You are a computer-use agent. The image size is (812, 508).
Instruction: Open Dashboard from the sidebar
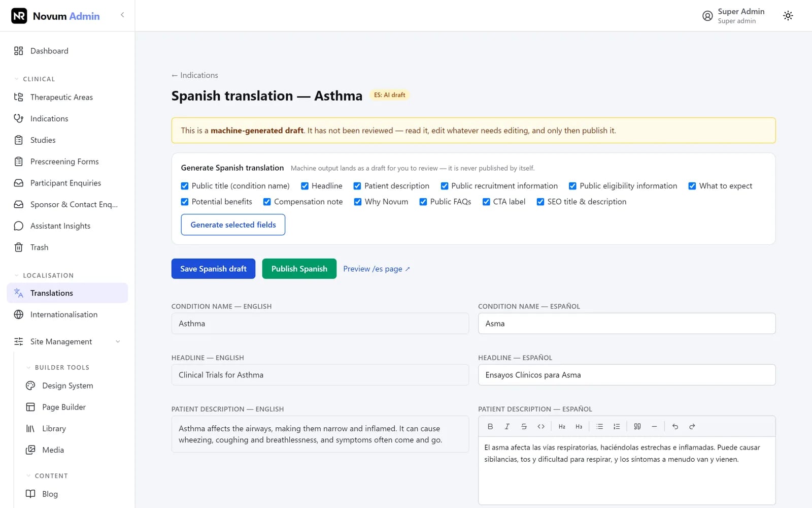(x=67, y=51)
